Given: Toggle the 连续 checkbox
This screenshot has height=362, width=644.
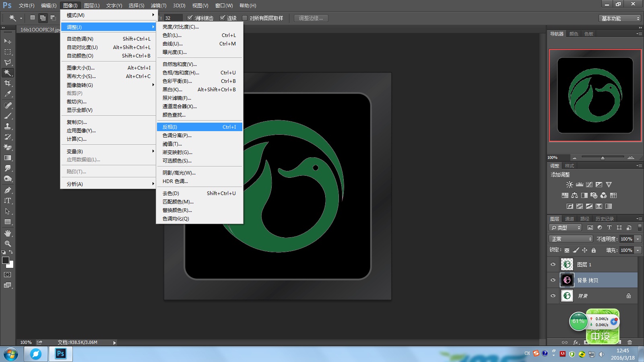Looking at the screenshot, I should (223, 18).
